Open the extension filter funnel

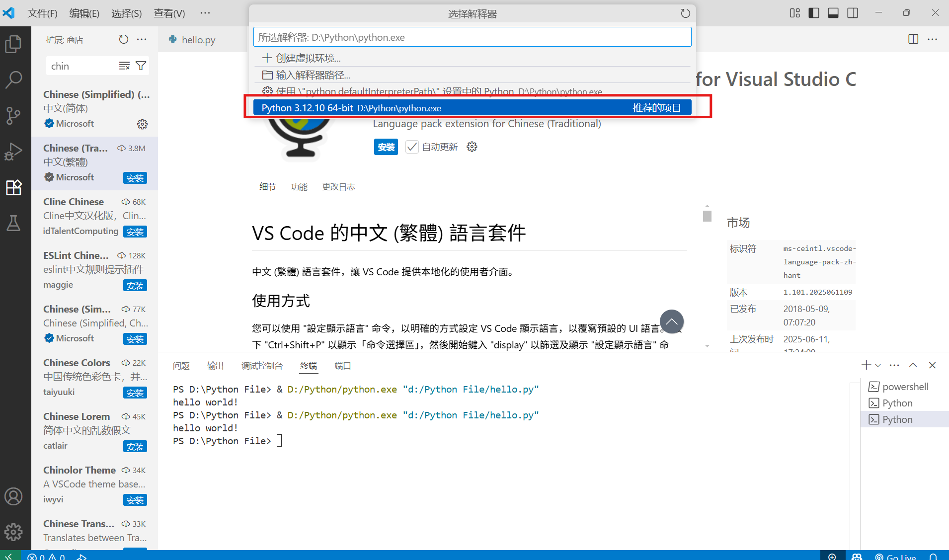click(x=141, y=66)
